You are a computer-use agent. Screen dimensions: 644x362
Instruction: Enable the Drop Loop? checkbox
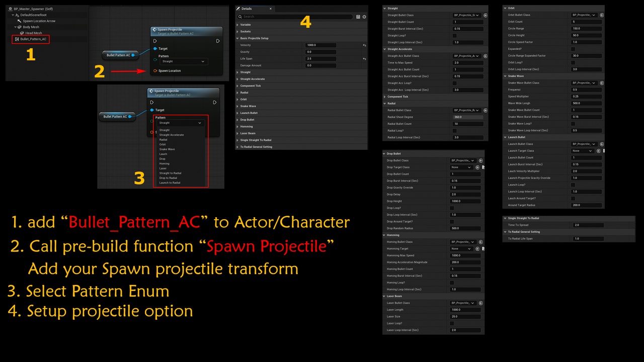(452, 208)
